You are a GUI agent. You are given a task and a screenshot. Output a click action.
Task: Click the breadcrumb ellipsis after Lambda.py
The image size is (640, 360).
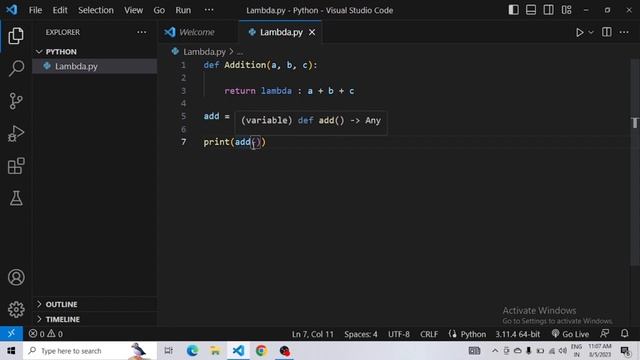[240, 52]
